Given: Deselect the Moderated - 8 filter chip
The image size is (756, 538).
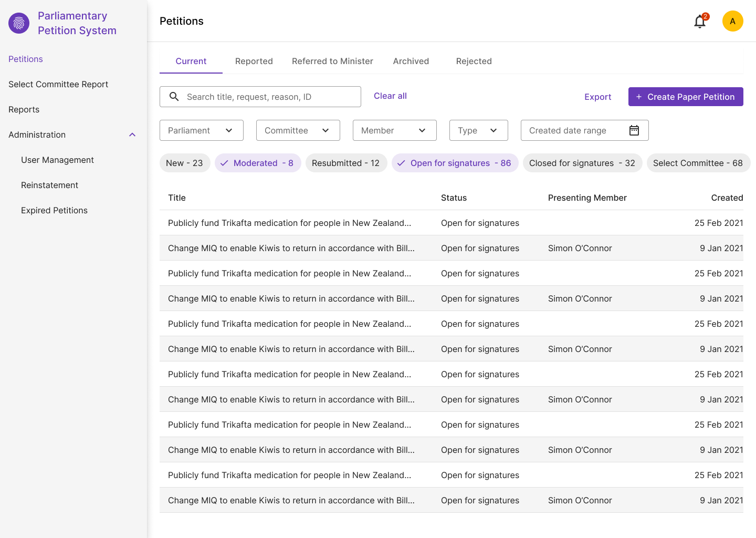Looking at the screenshot, I should pyautogui.click(x=258, y=163).
